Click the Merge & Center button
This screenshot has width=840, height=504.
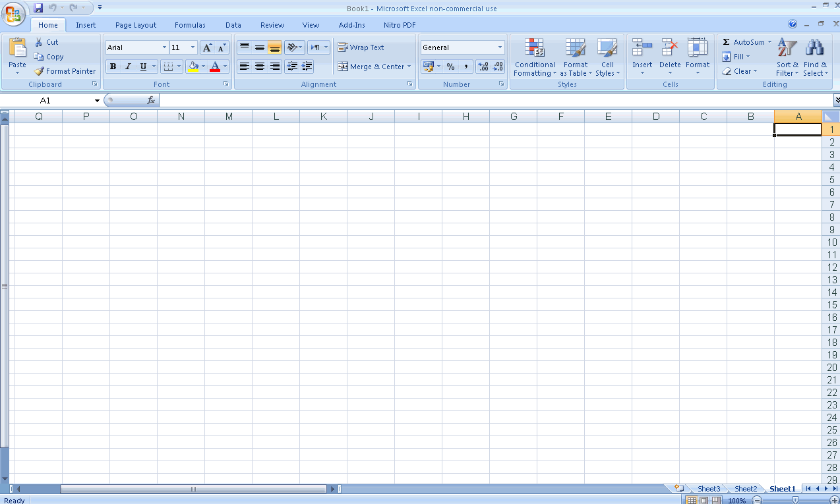coord(374,67)
